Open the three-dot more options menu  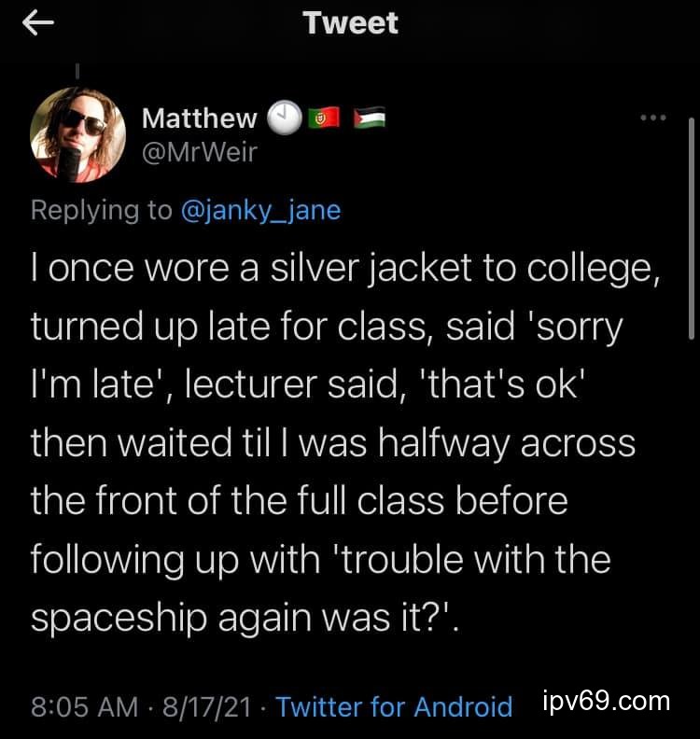pos(653,119)
